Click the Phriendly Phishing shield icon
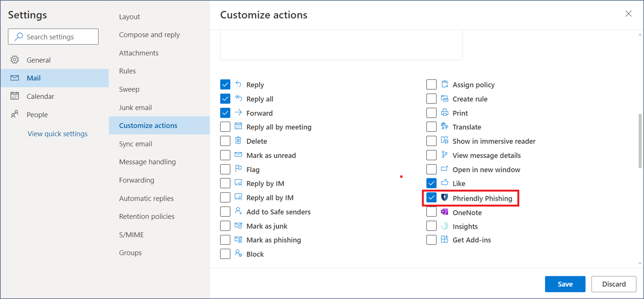 point(444,197)
